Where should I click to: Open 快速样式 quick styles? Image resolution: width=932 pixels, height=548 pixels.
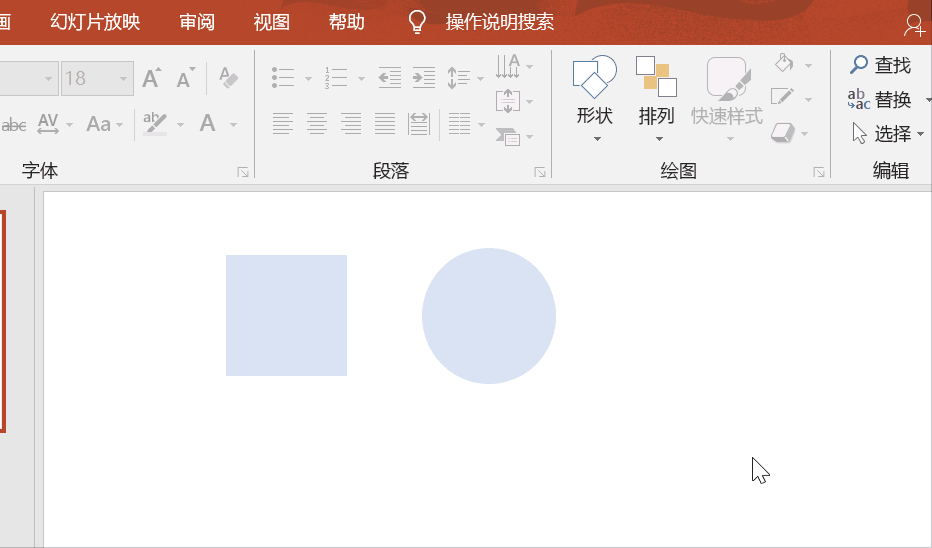coord(727,99)
